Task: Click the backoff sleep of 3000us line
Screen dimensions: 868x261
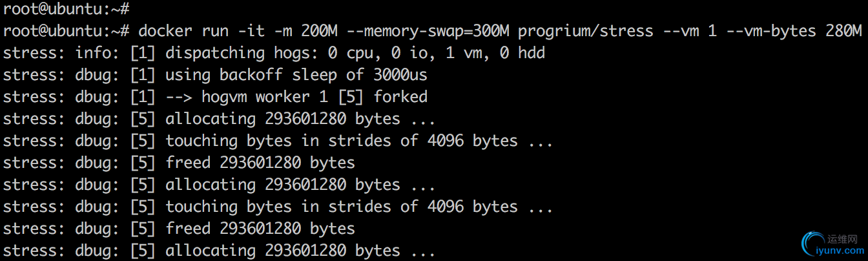Action: tap(215, 75)
